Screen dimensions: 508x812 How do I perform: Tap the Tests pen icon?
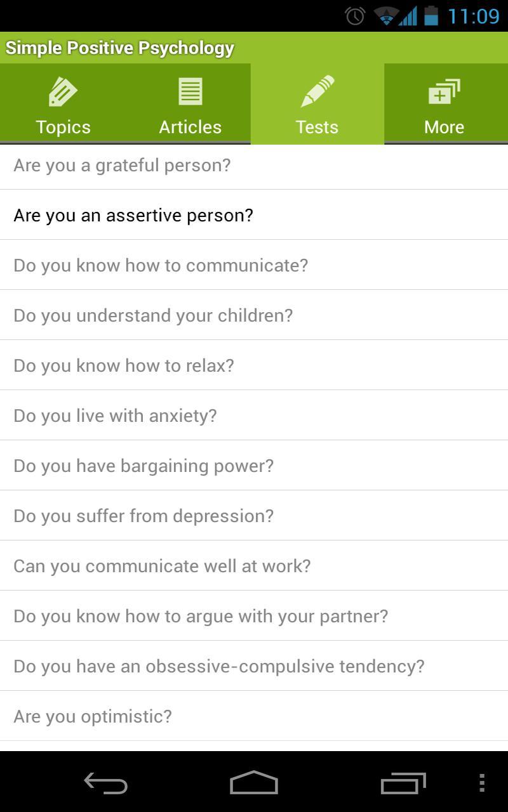(317, 91)
